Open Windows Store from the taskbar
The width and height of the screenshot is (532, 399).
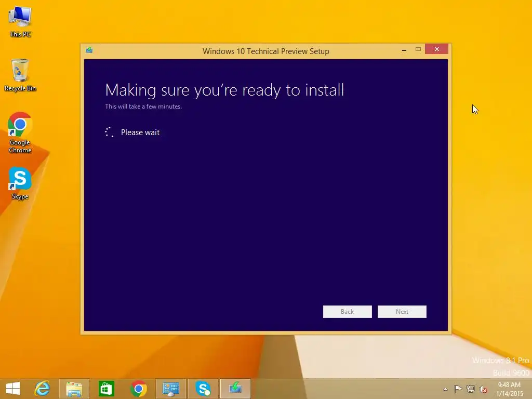click(x=106, y=389)
